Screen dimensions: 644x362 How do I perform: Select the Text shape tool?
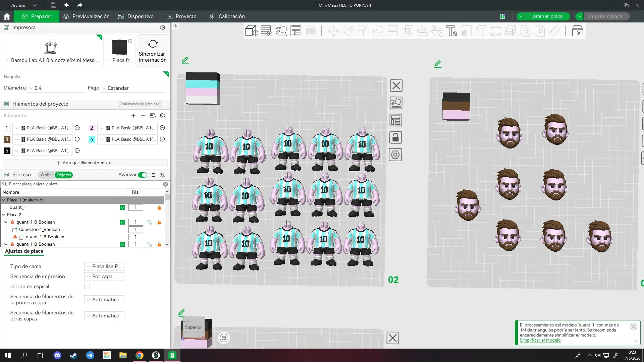pos(451,31)
